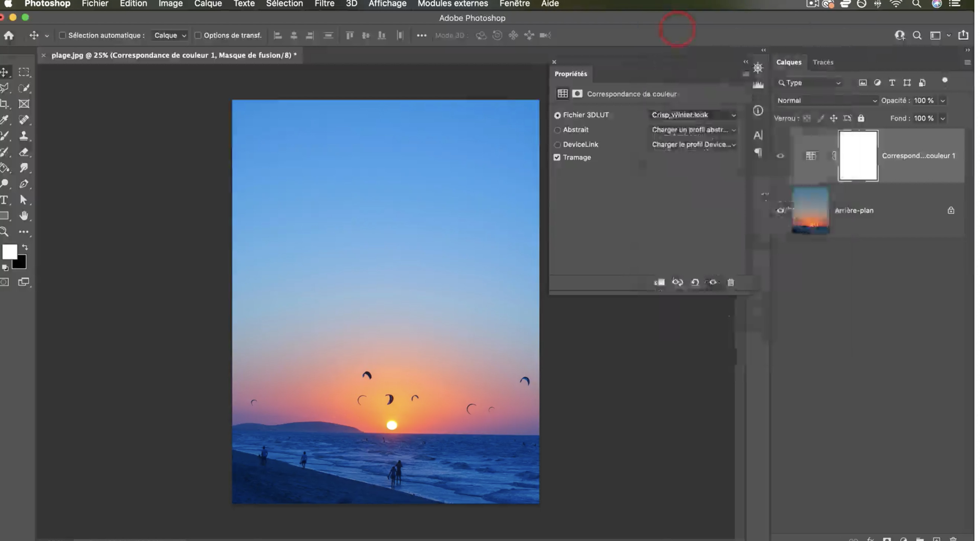The width and height of the screenshot is (980, 541).
Task: Expand the Opacité value dropdown arrow
Action: (943, 101)
